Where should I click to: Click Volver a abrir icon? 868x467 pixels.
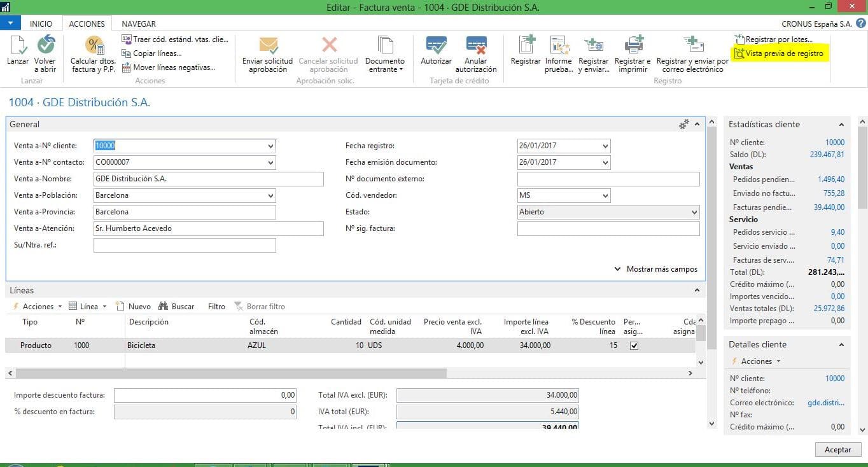tap(45, 46)
